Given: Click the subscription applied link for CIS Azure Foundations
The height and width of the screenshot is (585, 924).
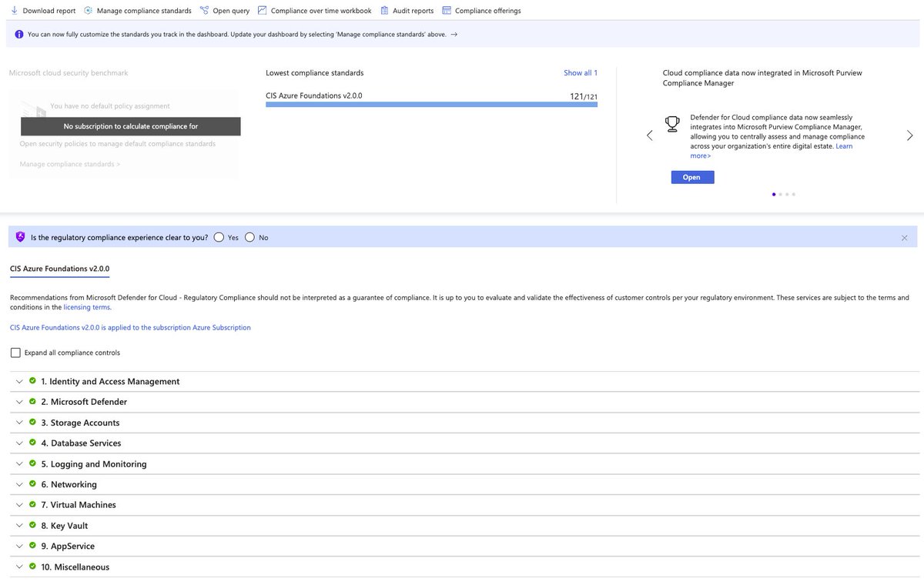Looking at the screenshot, I should pos(130,327).
